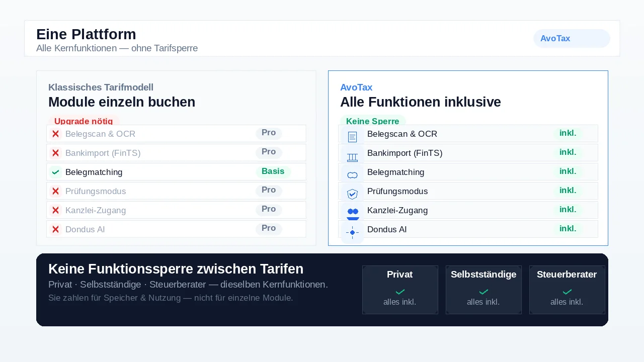
Task: Click the checkmark in the Privat card
Action: point(400,292)
